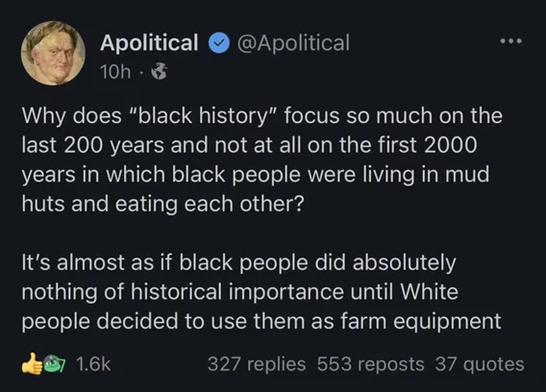Show the 37 quotes

click(479, 364)
